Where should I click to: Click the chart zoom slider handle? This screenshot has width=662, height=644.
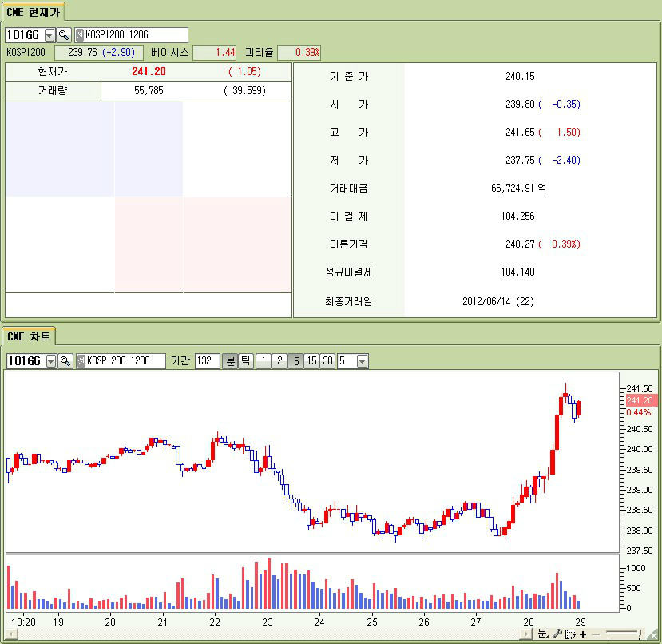point(640,634)
